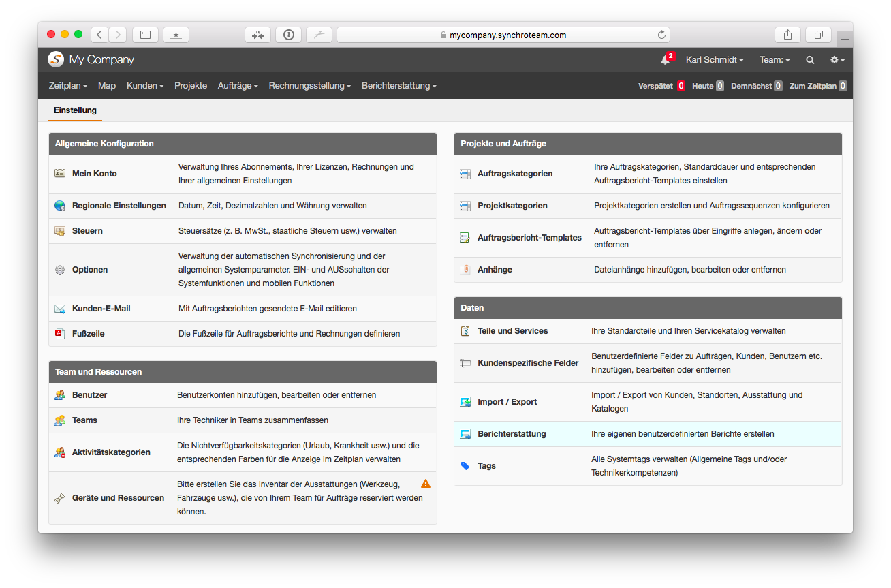Add a new Safari tab

845,39
